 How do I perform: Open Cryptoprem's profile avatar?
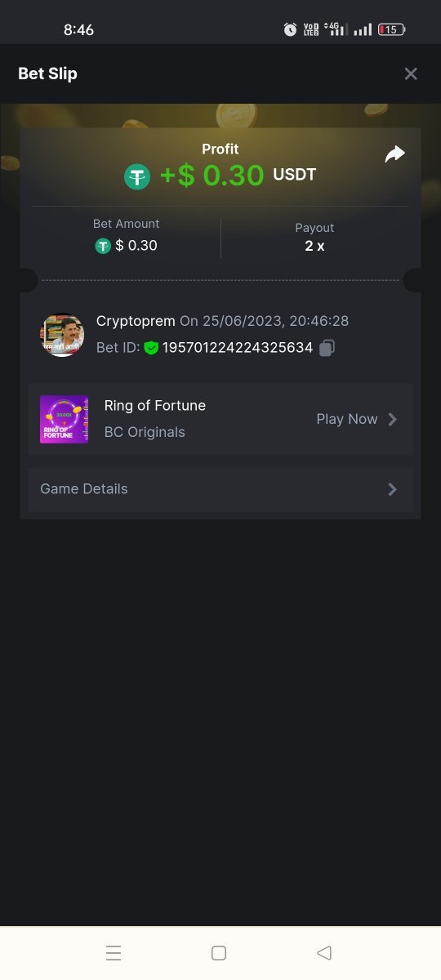coord(63,335)
